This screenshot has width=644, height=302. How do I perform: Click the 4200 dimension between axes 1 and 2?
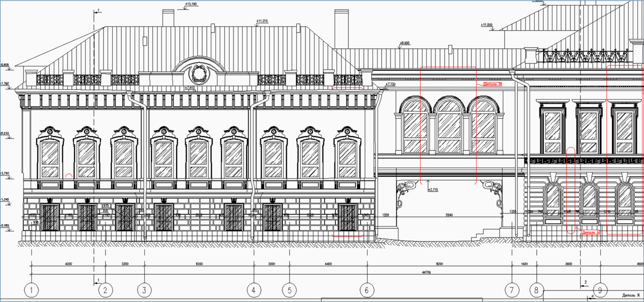click(x=68, y=263)
